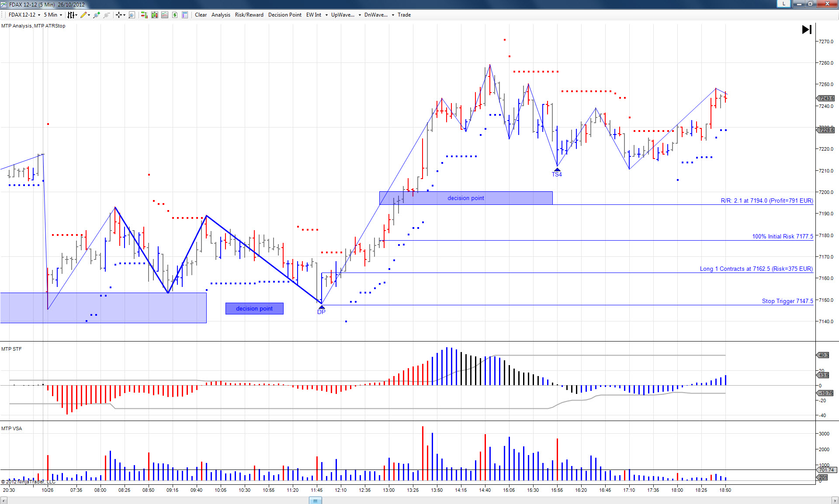
Task: Click the 18:50 time axis label
Action: 725,490
